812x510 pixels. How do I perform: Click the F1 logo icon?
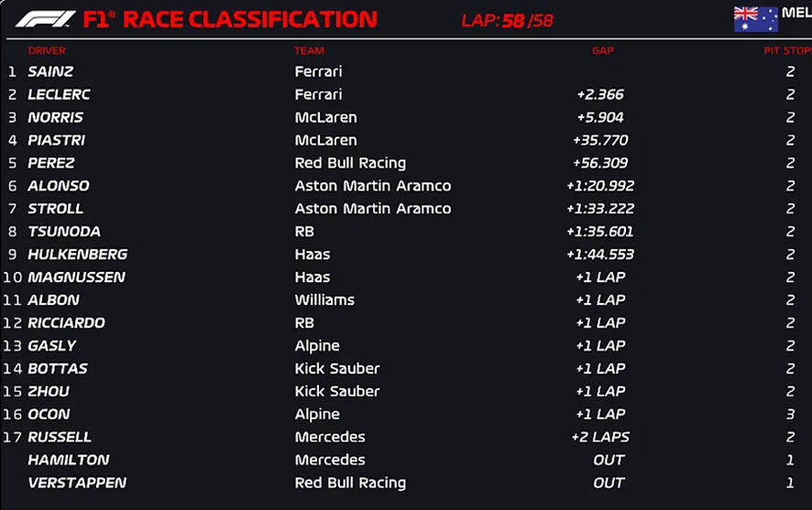[46, 19]
